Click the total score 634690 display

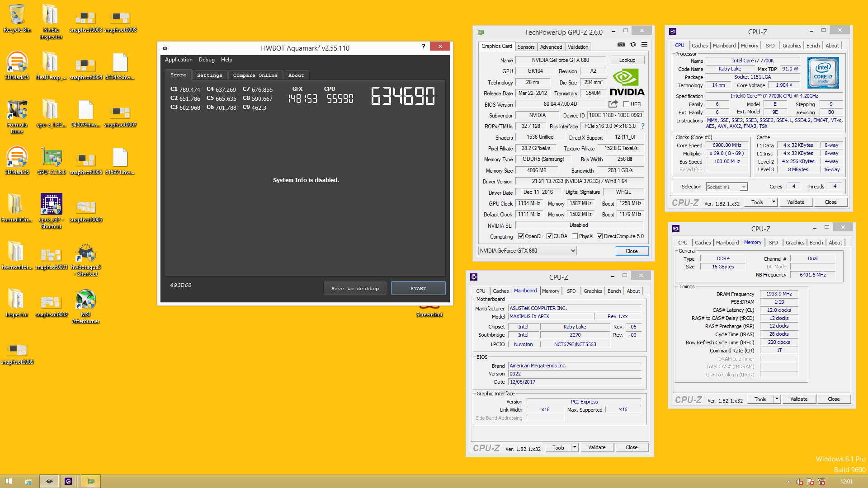[403, 96]
